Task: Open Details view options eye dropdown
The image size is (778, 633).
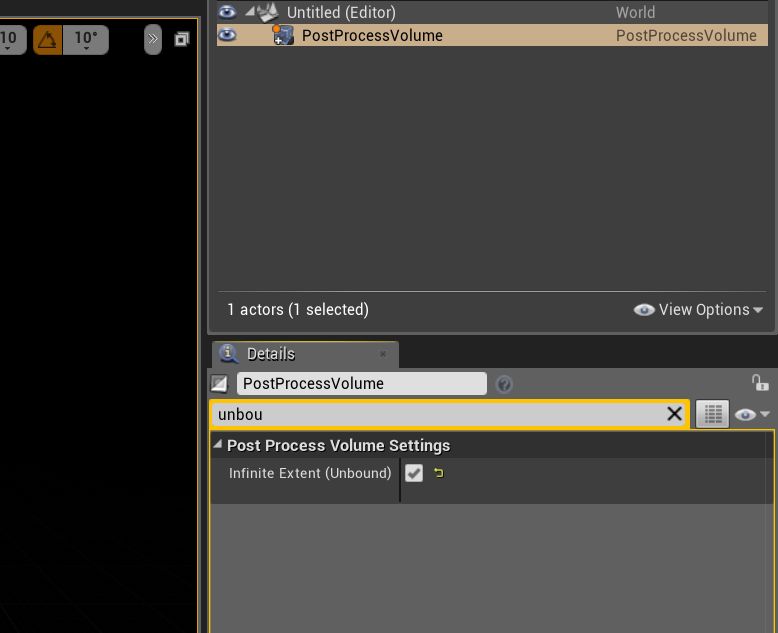Action: pos(752,414)
